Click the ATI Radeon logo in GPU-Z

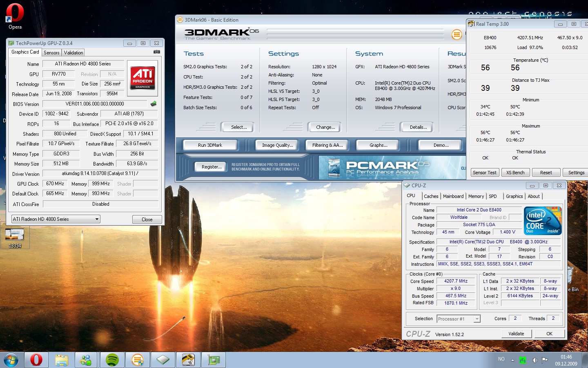143,78
